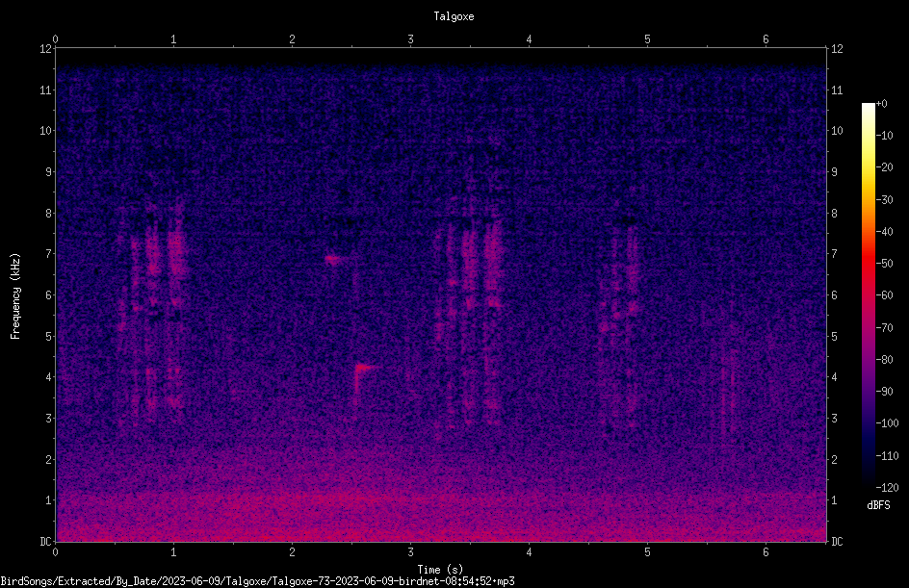This screenshot has height=588, width=909.
Task: Click the bright 7 kHz call near 2.3 seconds
Action: point(335,260)
